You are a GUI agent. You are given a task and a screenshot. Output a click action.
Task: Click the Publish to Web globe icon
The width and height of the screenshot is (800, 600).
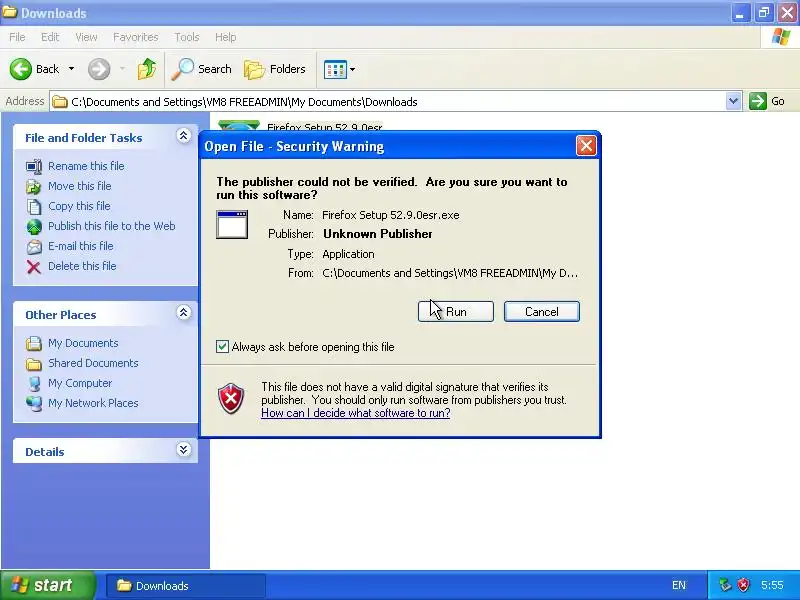[34, 227]
